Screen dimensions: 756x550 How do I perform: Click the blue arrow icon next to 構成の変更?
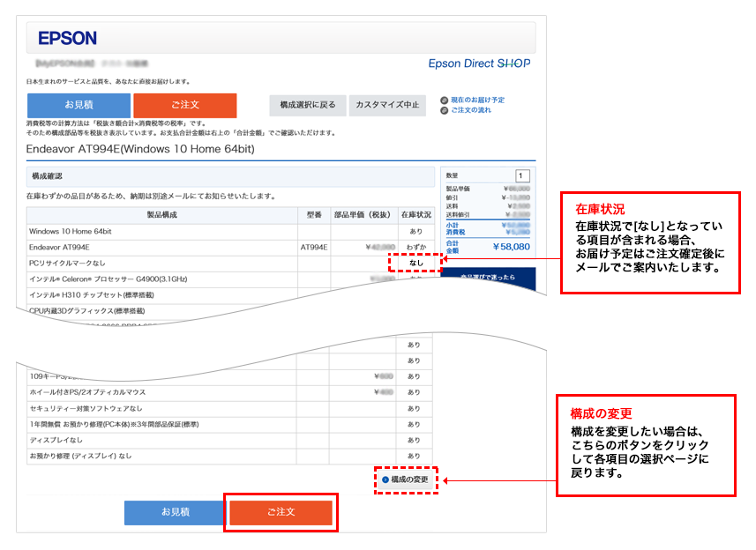point(385,480)
